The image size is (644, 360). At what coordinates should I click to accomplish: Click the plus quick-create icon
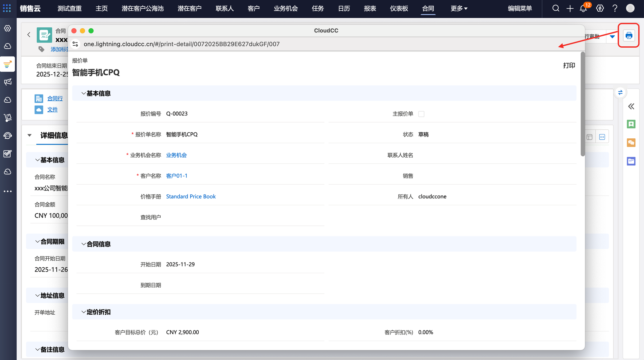click(x=570, y=9)
